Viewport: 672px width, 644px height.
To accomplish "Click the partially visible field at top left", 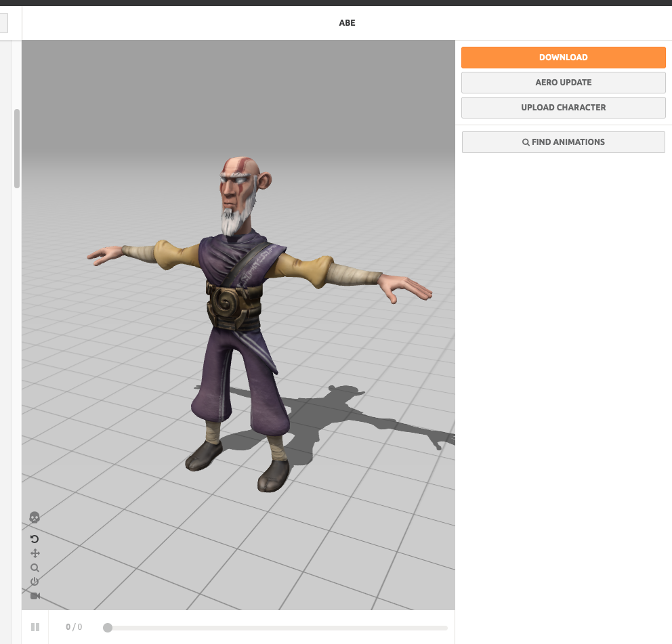I will [x=3, y=24].
